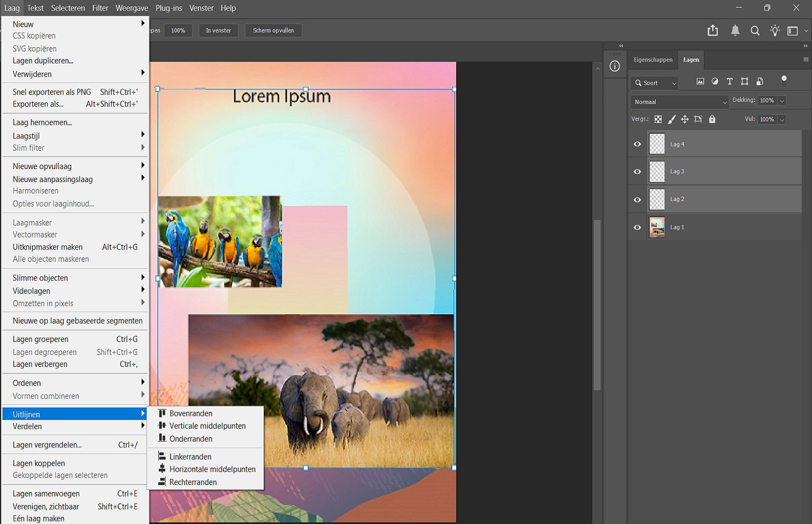Open the share image icon
Viewport: 812px width, 524px height.
(713, 30)
